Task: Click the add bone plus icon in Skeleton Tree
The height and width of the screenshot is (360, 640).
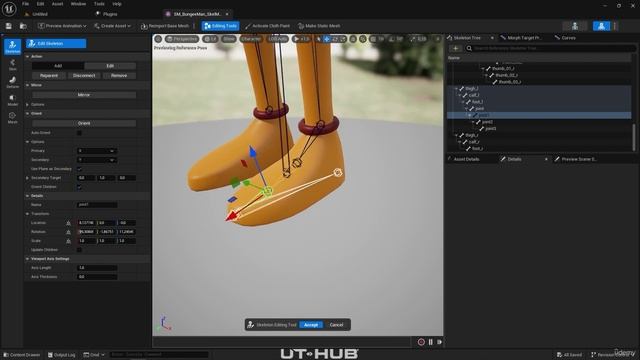Action: 456,48
